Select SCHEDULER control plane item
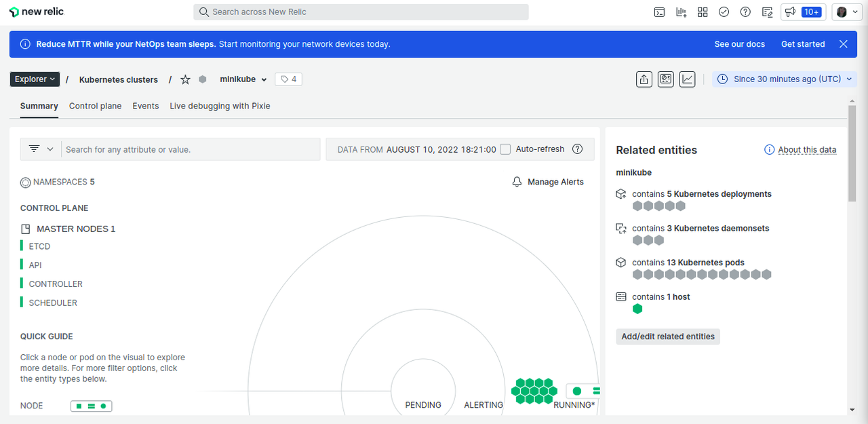The height and width of the screenshot is (424, 868). pyautogui.click(x=53, y=303)
